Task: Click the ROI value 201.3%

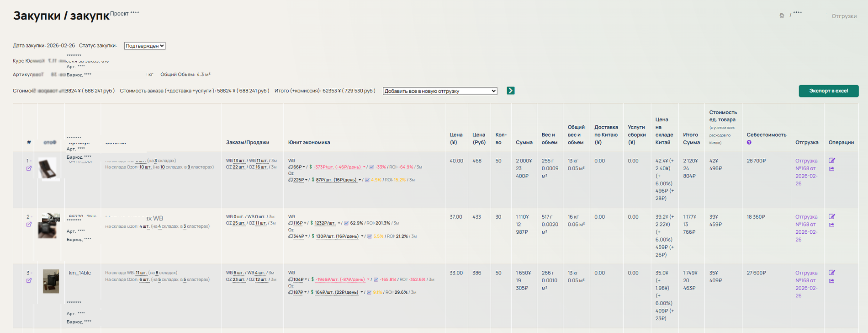Action: click(383, 223)
